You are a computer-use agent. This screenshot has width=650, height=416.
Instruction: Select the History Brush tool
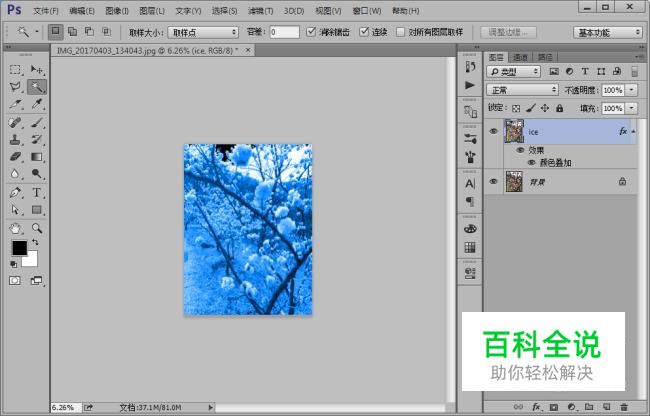tap(37, 140)
